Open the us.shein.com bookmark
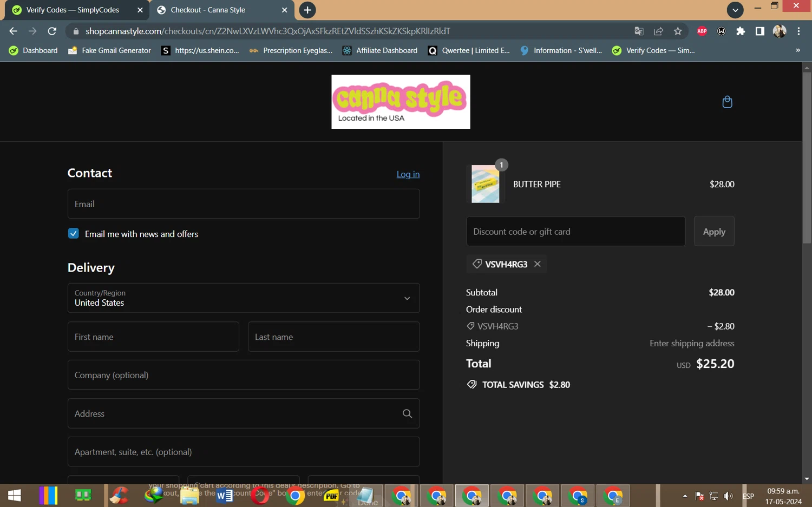The width and height of the screenshot is (812, 507). tap(200, 50)
